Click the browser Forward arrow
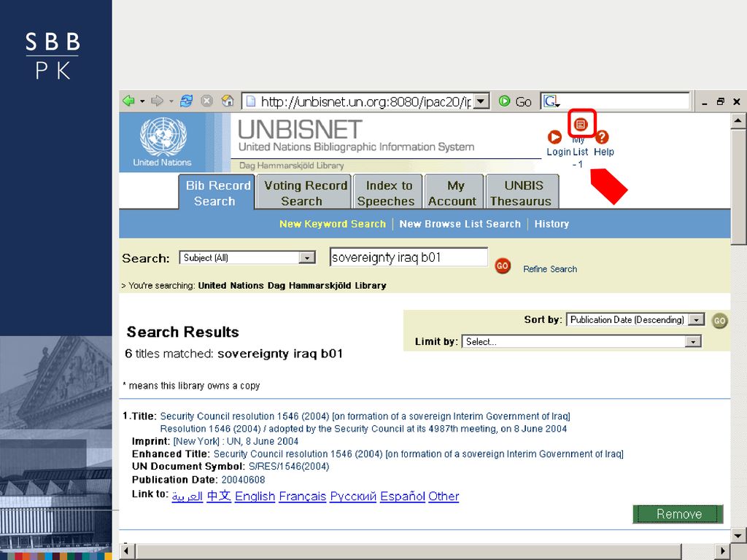This screenshot has height=560, width=747. [157, 101]
